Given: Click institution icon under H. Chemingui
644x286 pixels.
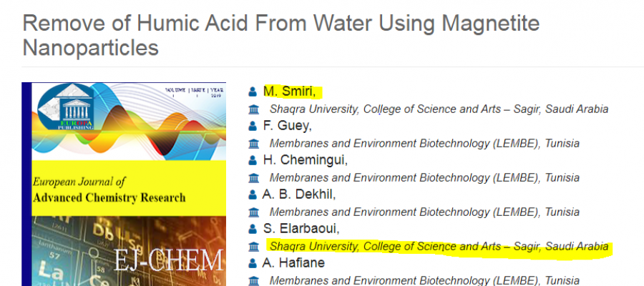Looking at the screenshot, I should point(254,178).
